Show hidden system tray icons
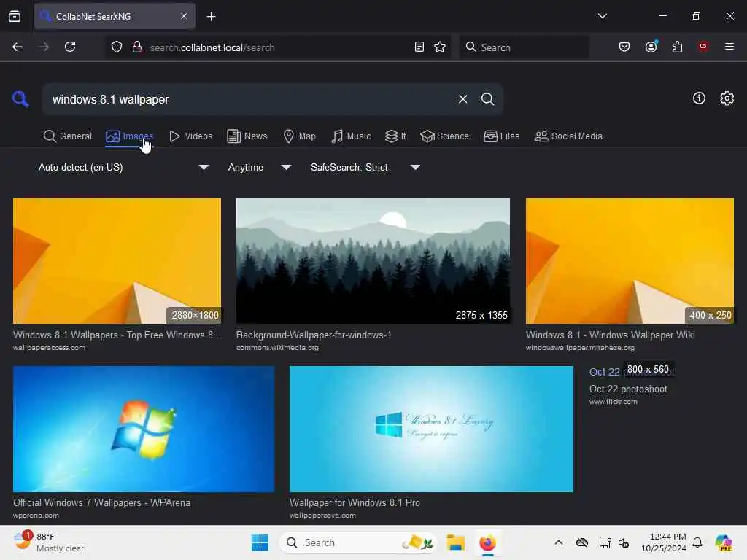The width and height of the screenshot is (747, 560). click(x=558, y=542)
